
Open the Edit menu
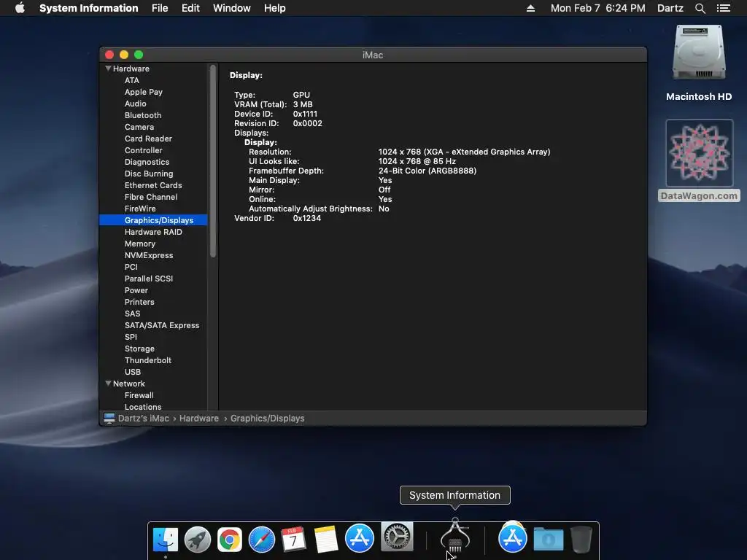190,8
